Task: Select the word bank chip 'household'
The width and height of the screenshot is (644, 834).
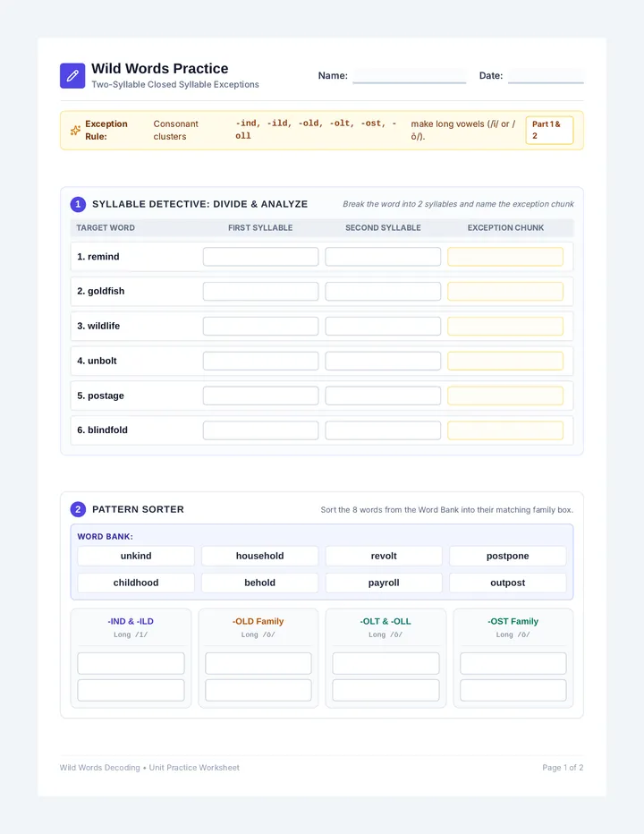Action: [x=260, y=556]
